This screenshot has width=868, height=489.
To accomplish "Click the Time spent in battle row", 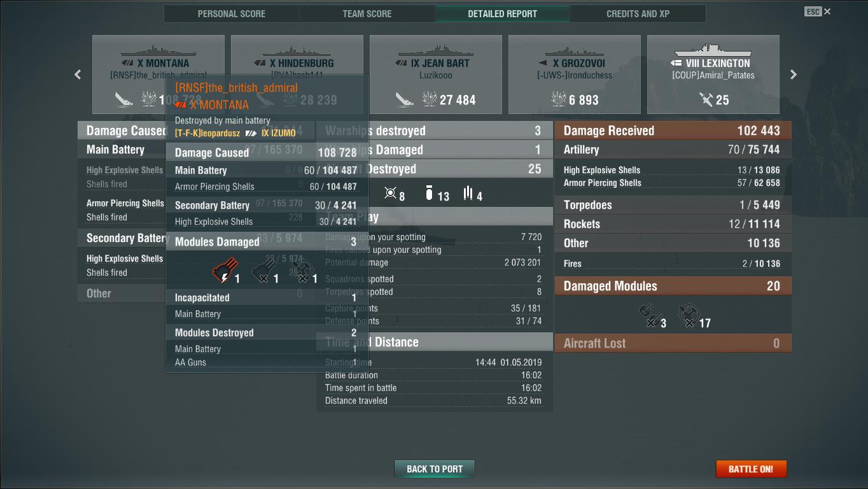I will click(x=434, y=388).
